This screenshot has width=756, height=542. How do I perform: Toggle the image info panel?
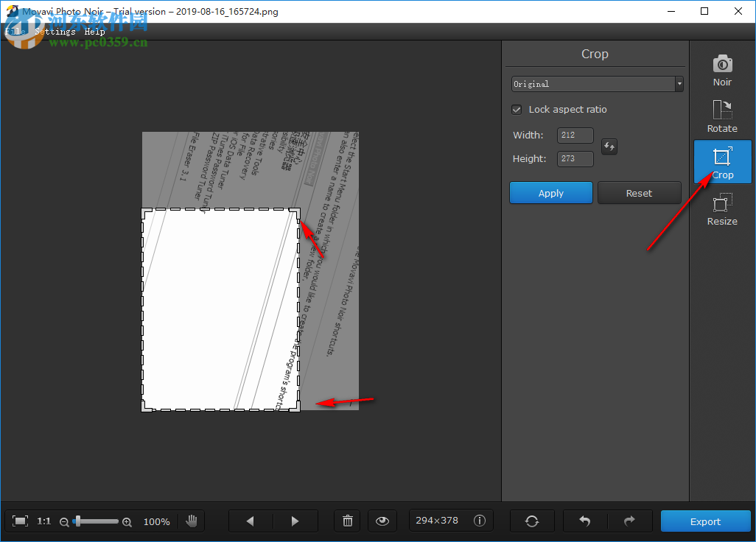pos(480,521)
